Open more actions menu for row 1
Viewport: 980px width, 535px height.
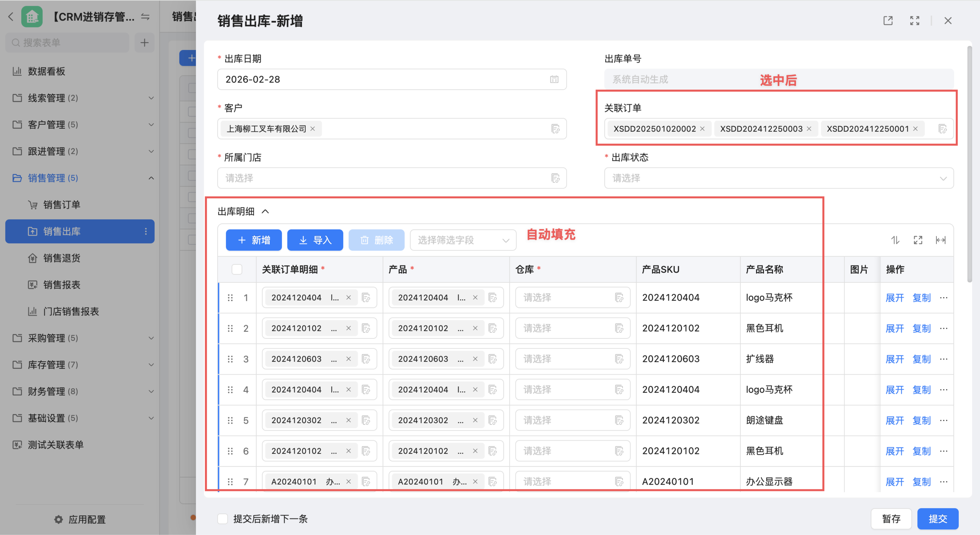944,298
